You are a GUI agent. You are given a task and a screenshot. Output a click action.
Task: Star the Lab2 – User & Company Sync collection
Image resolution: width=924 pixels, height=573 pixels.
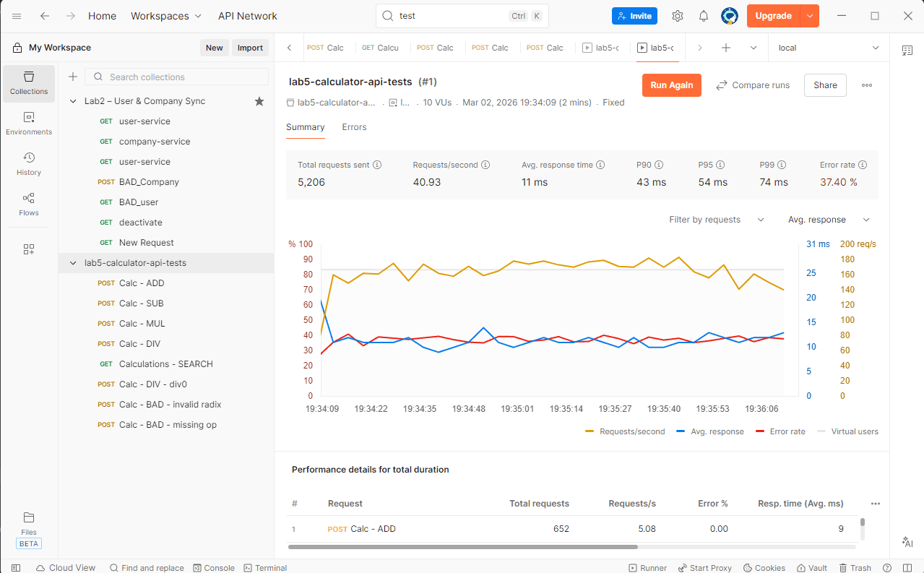[259, 101]
